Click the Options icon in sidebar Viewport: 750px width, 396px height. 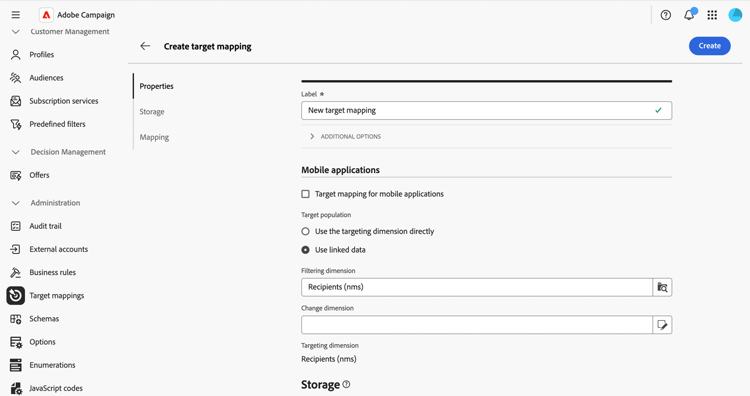click(x=16, y=342)
